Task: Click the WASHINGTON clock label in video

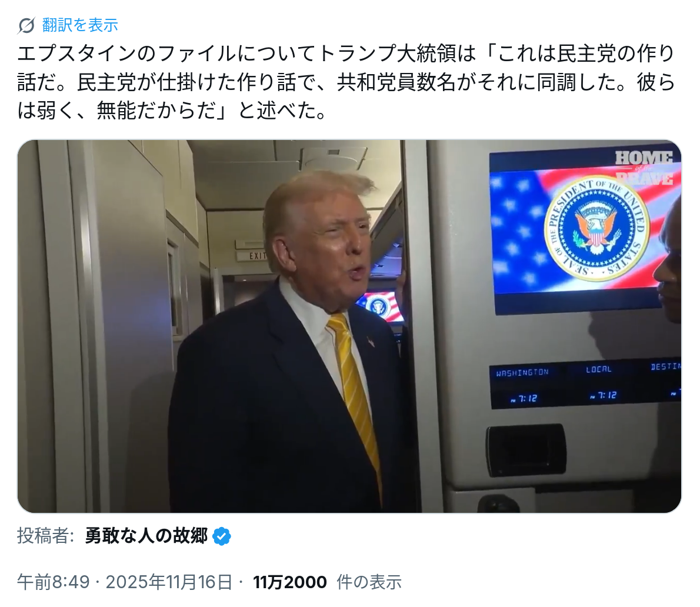Action: pos(522,372)
